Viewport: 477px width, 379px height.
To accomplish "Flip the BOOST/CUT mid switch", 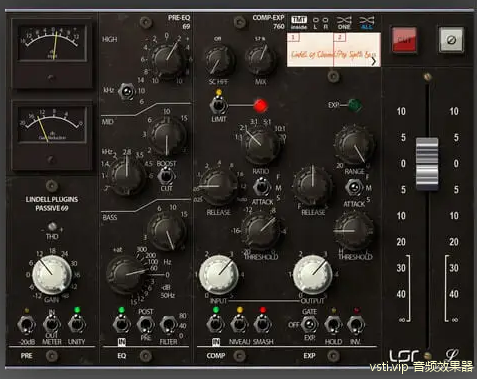I will coord(166,176).
